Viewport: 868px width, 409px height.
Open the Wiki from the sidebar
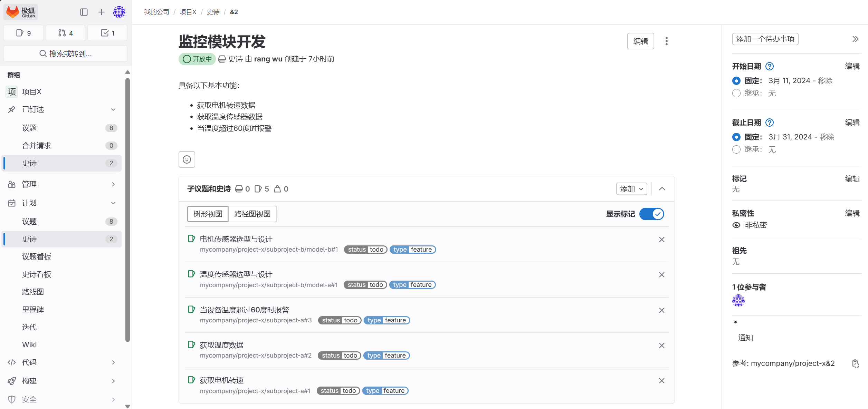(x=29, y=344)
